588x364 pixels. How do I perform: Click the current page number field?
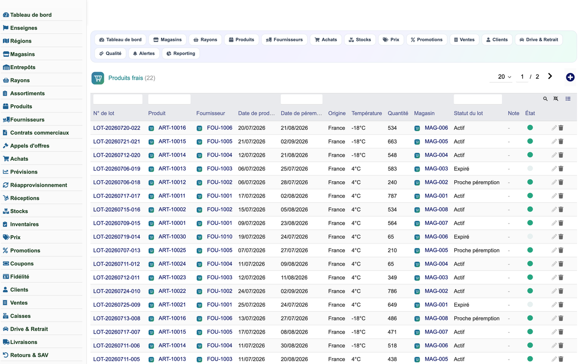(x=522, y=77)
